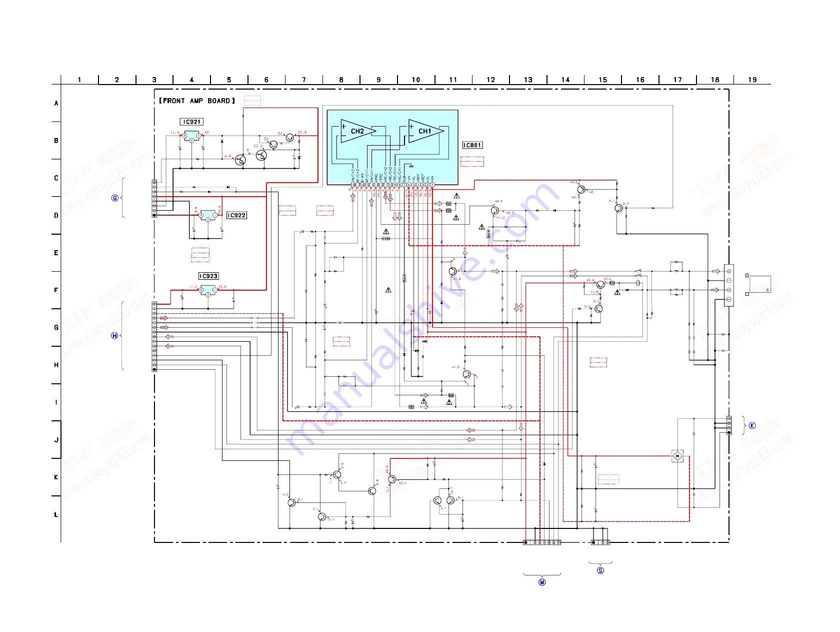This screenshot has width=840, height=632.
Task: Select the blue circled K connector marker
Action: (x=752, y=426)
